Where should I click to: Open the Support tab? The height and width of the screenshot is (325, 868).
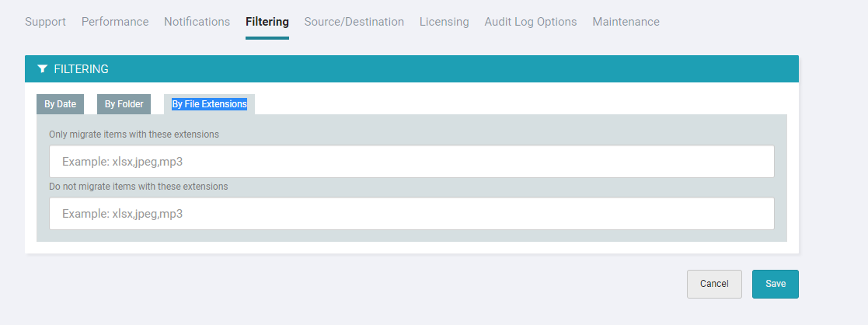tap(45, 22)
